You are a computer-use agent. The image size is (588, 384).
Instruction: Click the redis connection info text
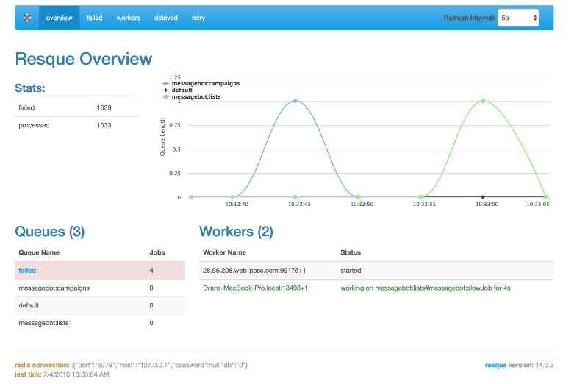tap(132, 365)
